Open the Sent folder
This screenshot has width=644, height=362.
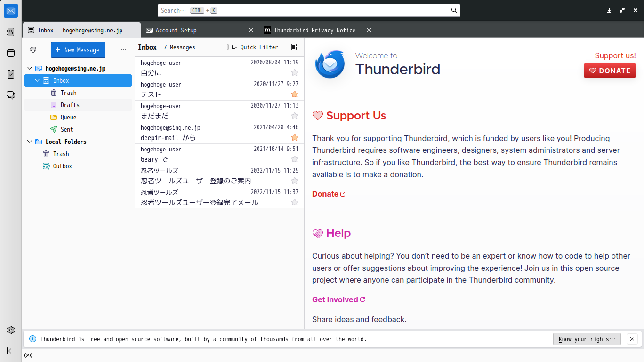78,129
